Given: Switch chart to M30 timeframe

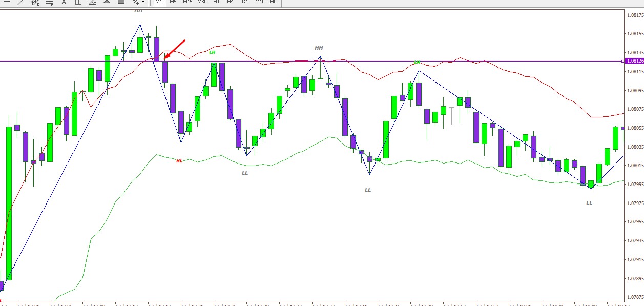Looking at the screenshot, I should (202, 2).
